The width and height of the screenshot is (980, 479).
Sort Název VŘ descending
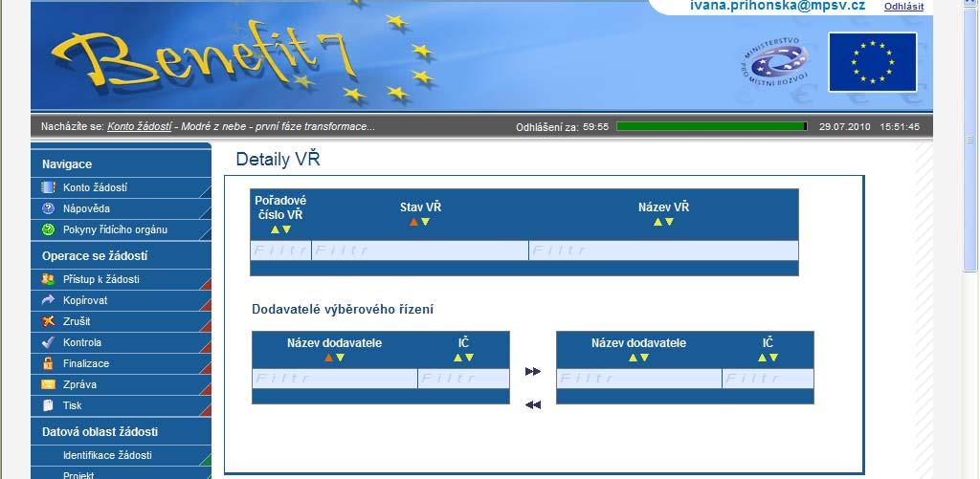pyautogui.click(x=669, y=222)
